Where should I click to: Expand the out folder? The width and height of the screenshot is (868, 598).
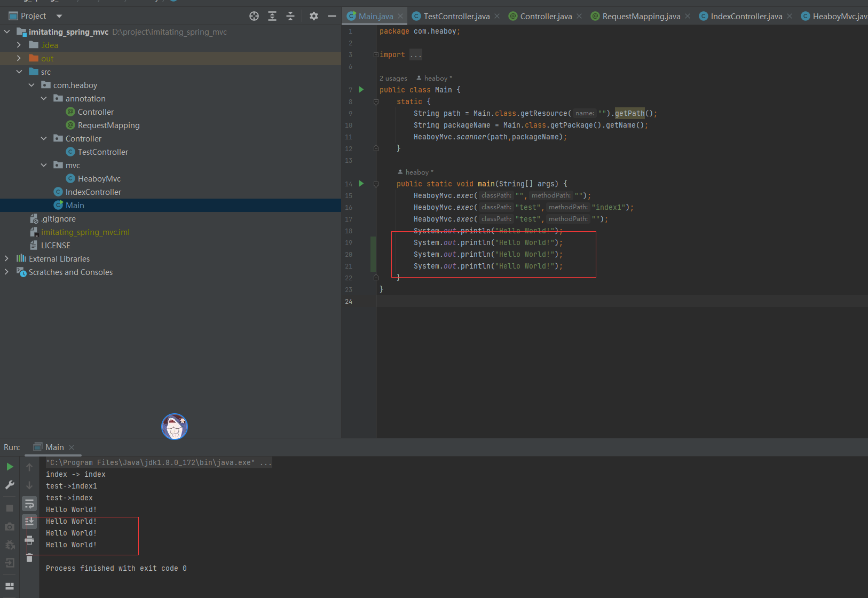(19, 58)
